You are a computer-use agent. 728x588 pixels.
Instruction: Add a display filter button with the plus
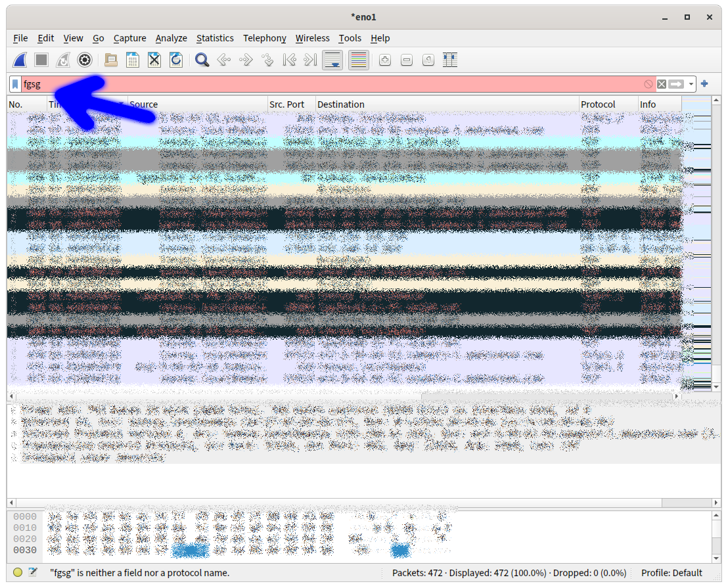click(x=704, y=83)
